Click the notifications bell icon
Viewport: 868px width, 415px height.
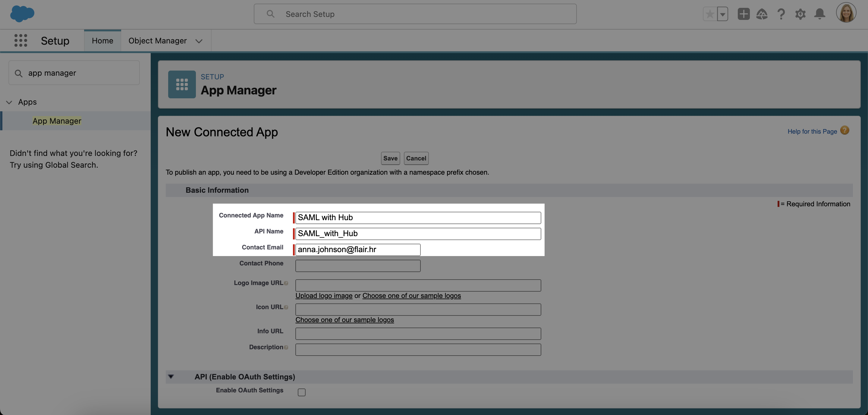(x=817, y=14)
